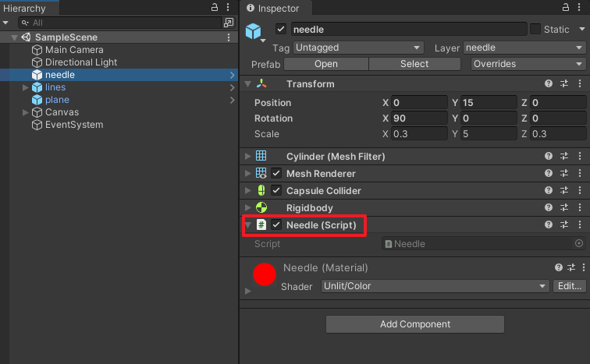The height and width of the screenshot is (364, 590).
Task: Open Hierarchy panel options menu
Action: click(228, 7)
